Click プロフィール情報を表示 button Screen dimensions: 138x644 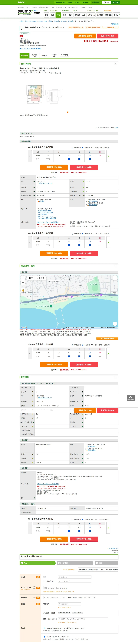pos(98,570)
